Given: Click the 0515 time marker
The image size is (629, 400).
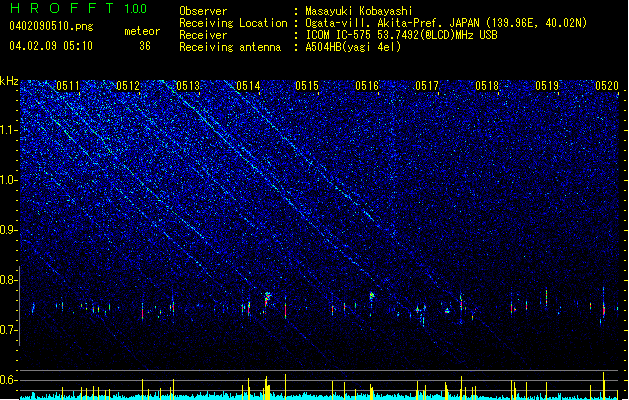Looking at the screenshot, I should tap(307, 85).
